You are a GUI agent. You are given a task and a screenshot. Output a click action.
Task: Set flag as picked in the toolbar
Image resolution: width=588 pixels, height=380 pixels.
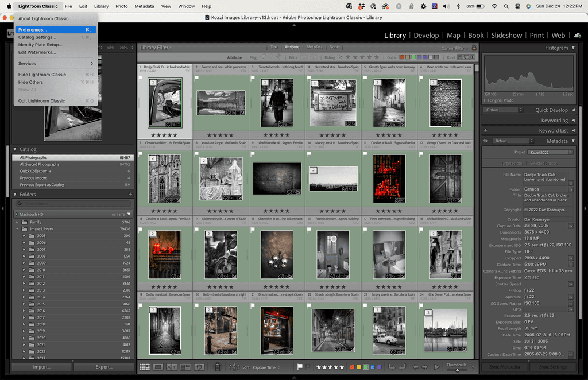pyautogui.click(x=300, y=367)
